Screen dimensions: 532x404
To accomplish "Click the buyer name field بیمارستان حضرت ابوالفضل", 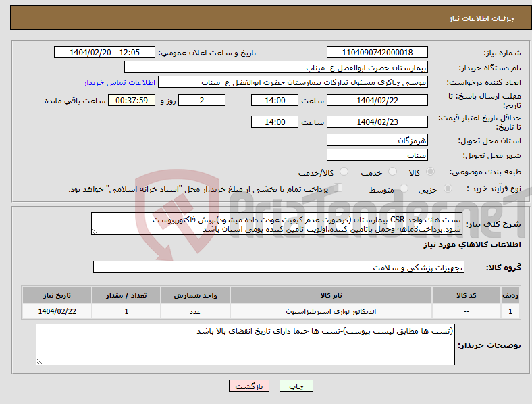I will [276, 67].
